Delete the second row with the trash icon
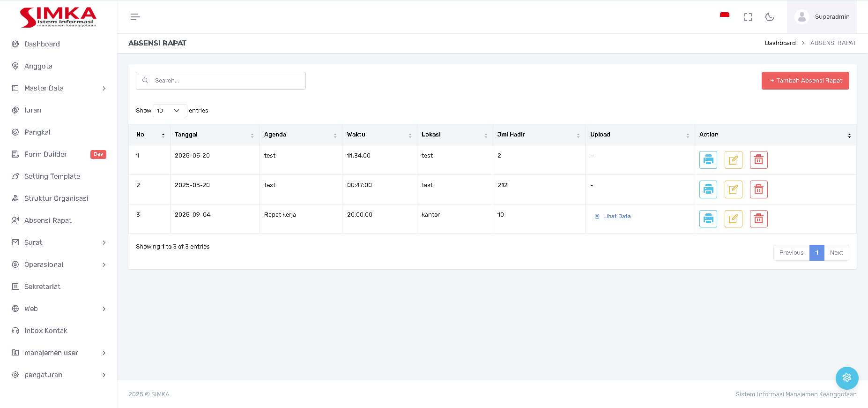 click(x=758, y=189)
